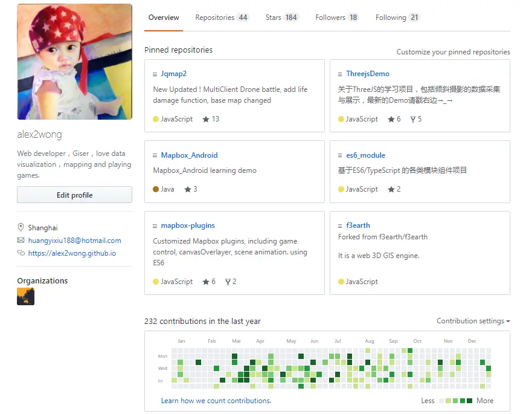
Task: Click the Pinned repositories heading
Action: pos(179,50)
